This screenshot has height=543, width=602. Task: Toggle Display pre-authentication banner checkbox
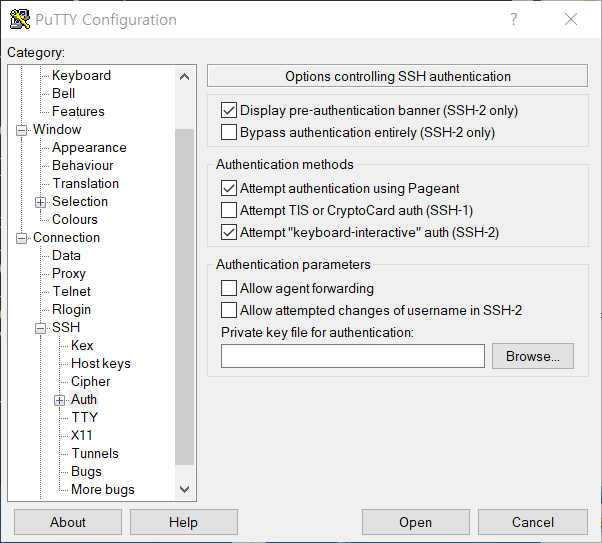pyautogui.click(x=229, y=110)
